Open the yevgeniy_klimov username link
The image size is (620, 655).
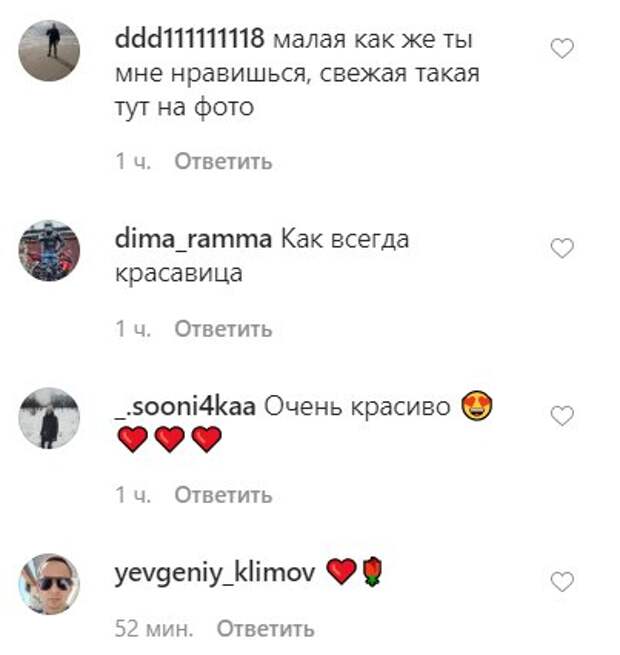[215, 573]
